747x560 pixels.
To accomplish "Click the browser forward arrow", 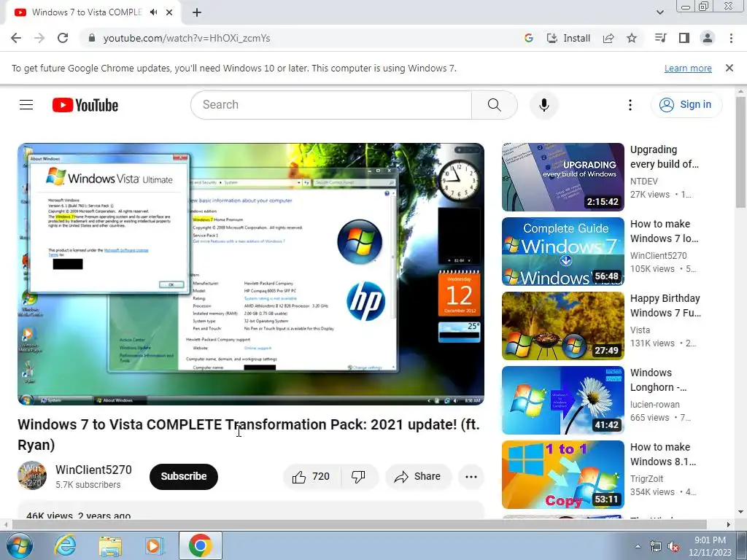I will [x=39, y=38].
